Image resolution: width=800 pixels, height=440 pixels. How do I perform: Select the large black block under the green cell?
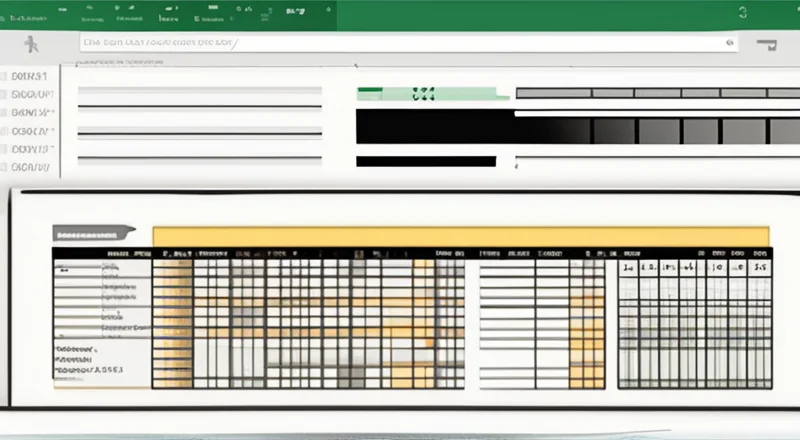click(434, 127)
